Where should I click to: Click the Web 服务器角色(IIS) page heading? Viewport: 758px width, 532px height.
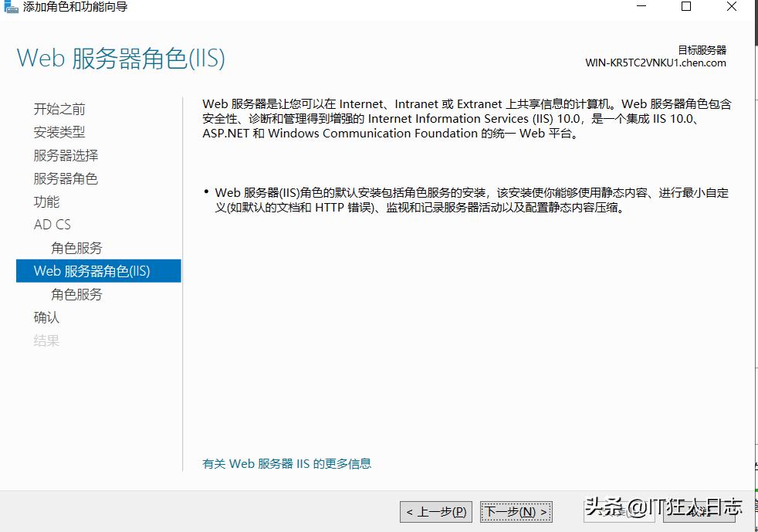pos(121,59)
